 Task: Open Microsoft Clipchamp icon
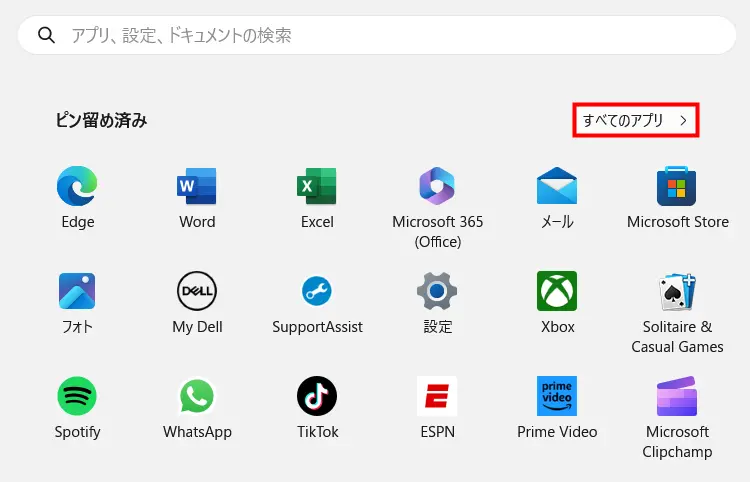pos(677,396)
